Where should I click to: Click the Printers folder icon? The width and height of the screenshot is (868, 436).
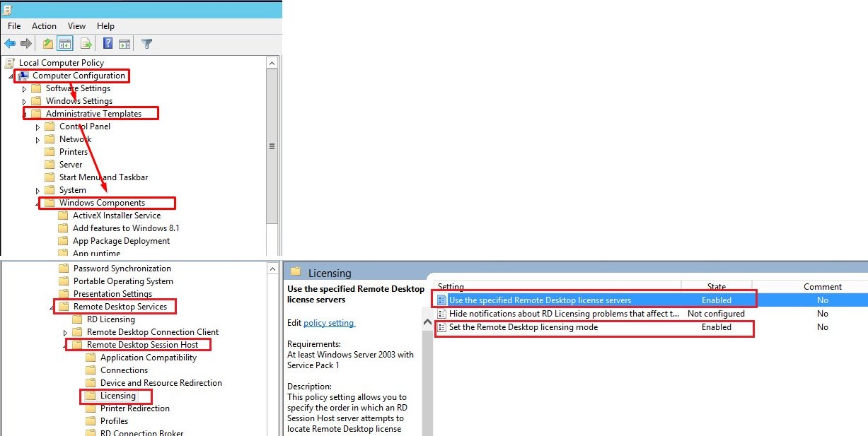tap(50, 152)
